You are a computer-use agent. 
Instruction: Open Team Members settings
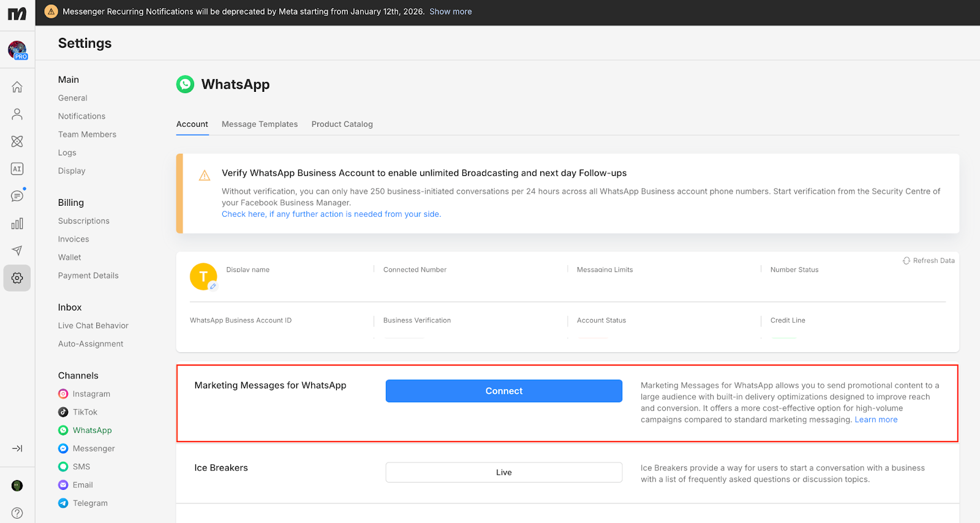(87, 135)
